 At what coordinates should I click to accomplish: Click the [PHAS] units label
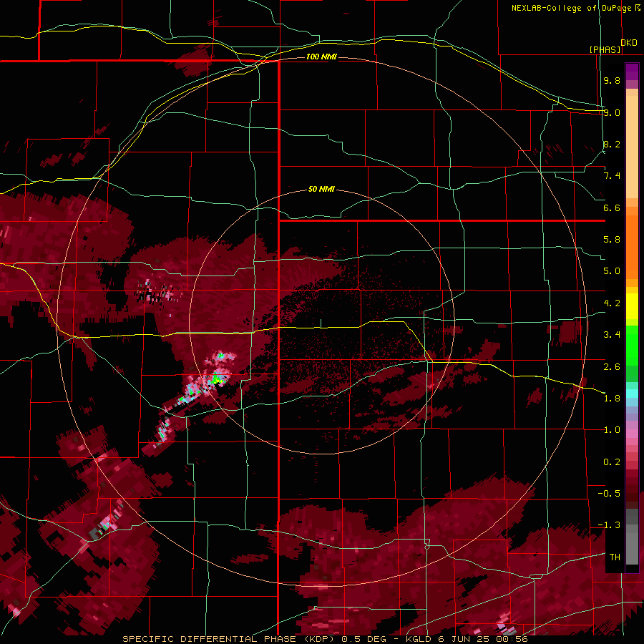605,49
